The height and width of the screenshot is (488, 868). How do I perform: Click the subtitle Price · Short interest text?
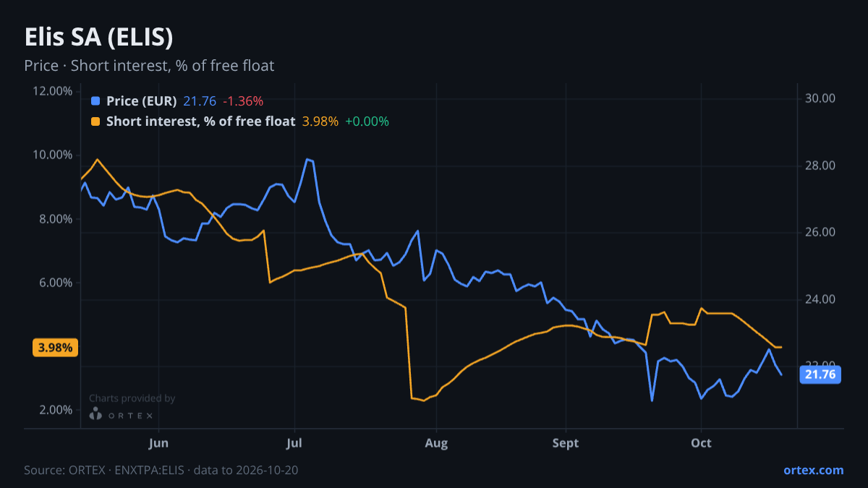pos(149,66)
